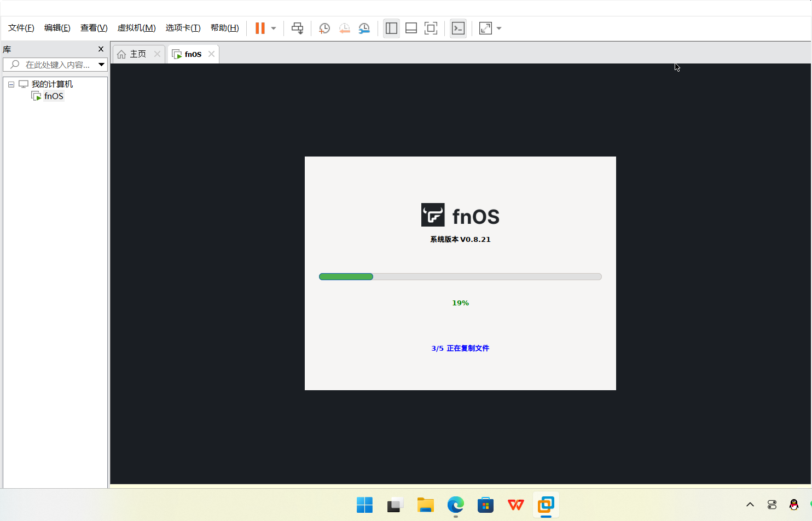Open Microsoft Store from taskbar

485,505
